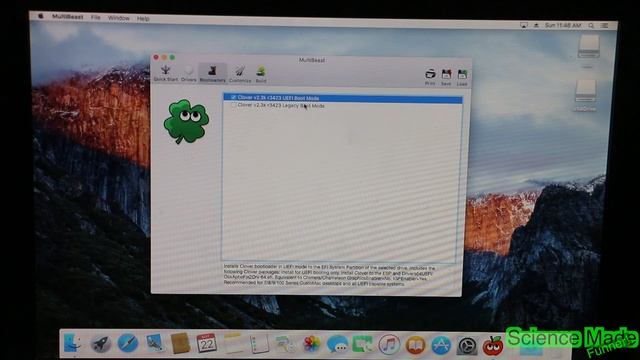
Task: Click the MultiBeast apple icon in dock
Action: point(493,345)
